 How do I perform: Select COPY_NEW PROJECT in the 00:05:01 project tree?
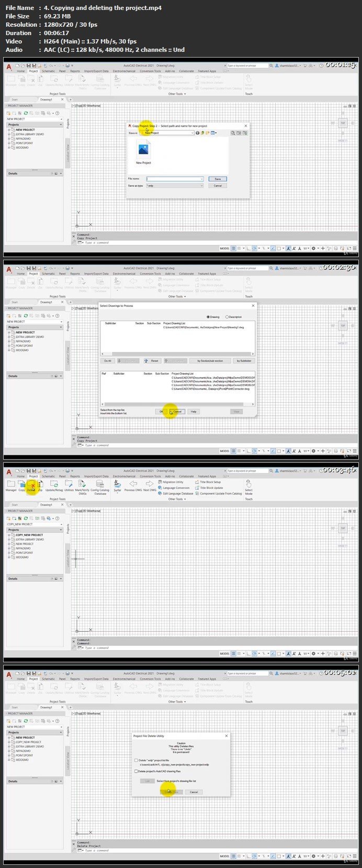(x=28, y=742)
